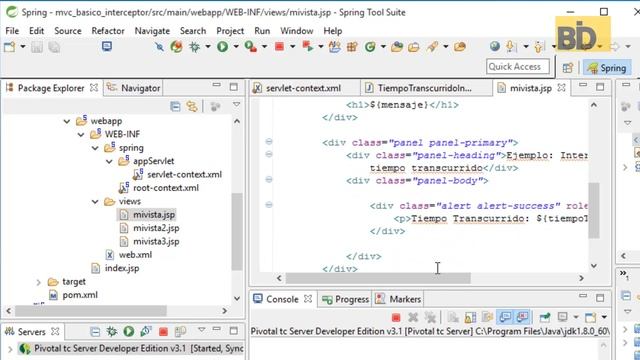Collapse All in Package Explorer

pyautogui.click(x=175, y=107)
